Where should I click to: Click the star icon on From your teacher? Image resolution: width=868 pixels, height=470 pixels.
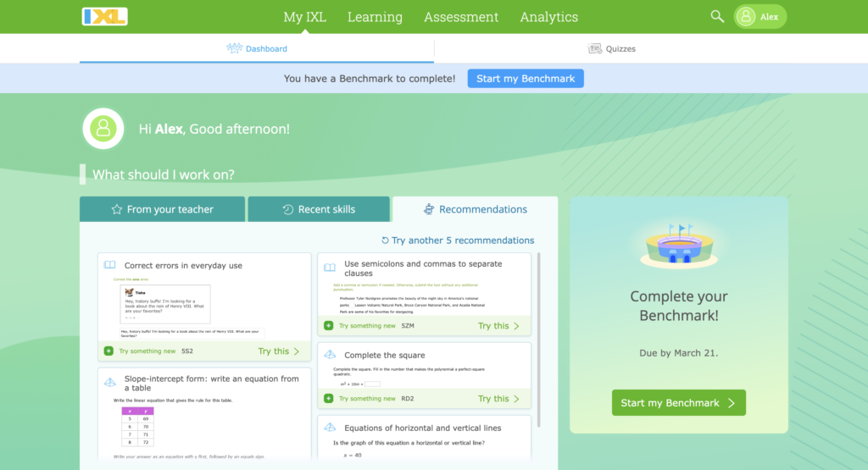coord(117,209)
